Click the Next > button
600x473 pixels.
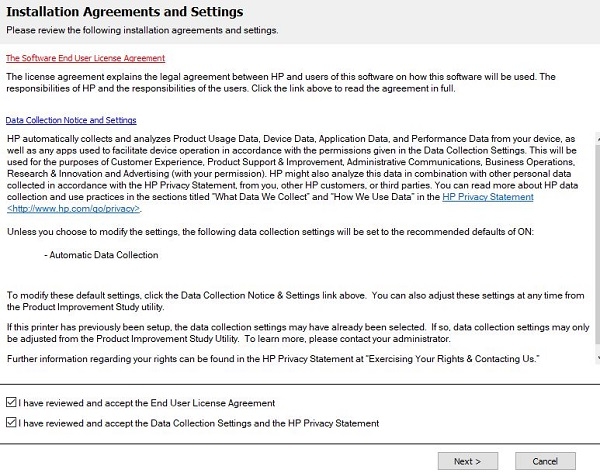(468, 461)
